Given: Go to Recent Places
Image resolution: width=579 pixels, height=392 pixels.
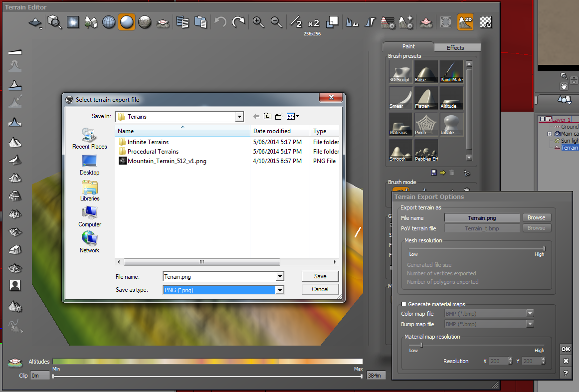Looking at the screenshot, I should point(89,139).
